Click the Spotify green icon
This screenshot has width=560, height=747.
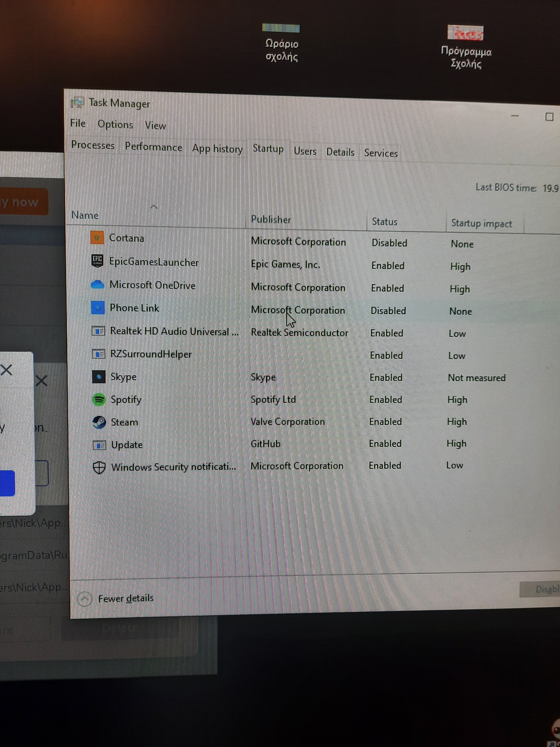coord(99,399)
